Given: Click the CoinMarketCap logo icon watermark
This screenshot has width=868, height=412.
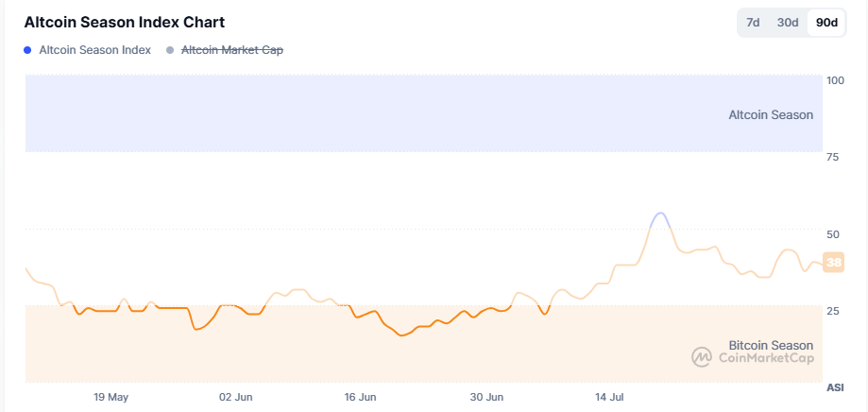Looking at the screenshot, I should point(702,357).
